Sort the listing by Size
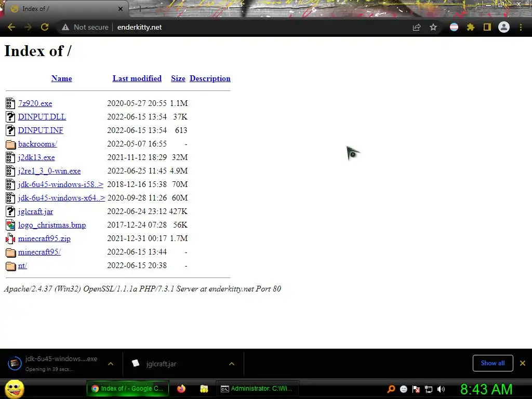 pos(178,78)
